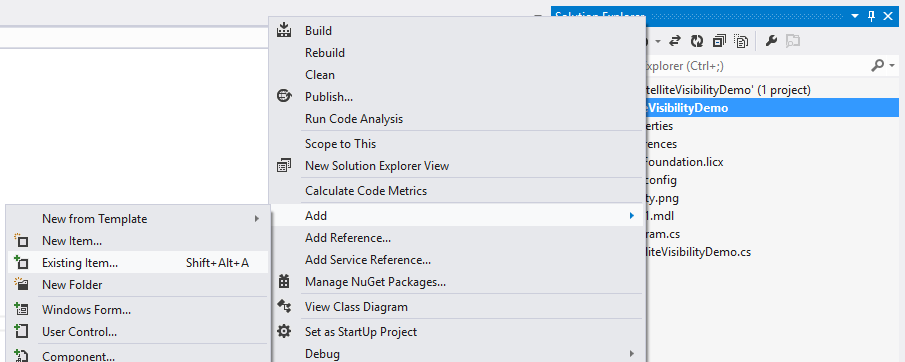This screenshot has height=362, width=905.
Task: Click the search magnifier icon in Solution Explorer
Action: tap(878, 66)
